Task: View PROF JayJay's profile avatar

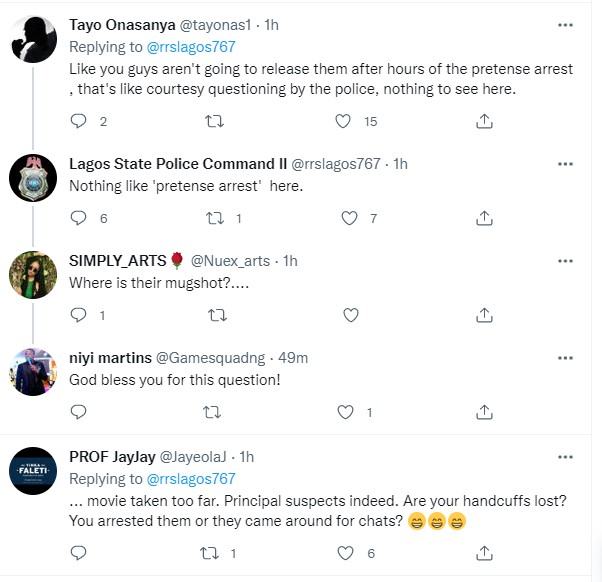Action: pyautogui.click(x=32, y=475)
